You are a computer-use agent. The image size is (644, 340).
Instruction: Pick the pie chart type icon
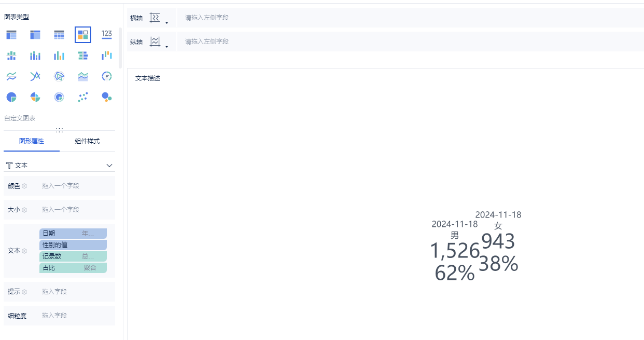pos(11,97)
